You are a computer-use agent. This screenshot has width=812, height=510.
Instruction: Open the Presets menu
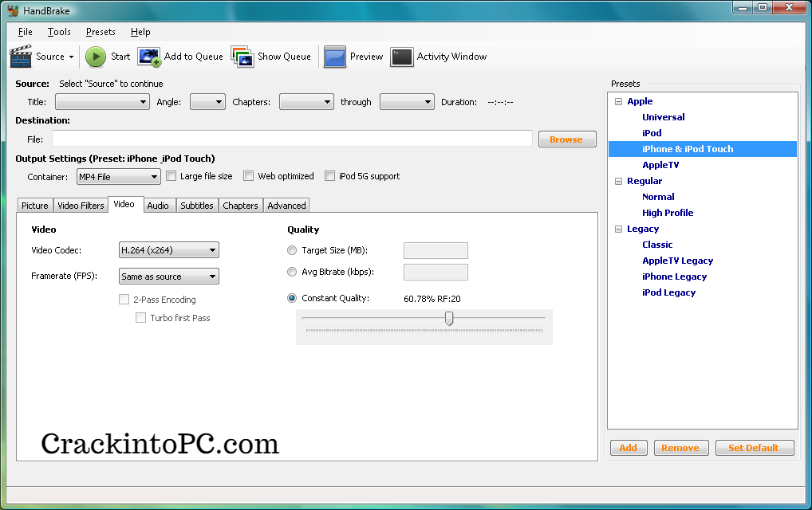pos(101,32)
